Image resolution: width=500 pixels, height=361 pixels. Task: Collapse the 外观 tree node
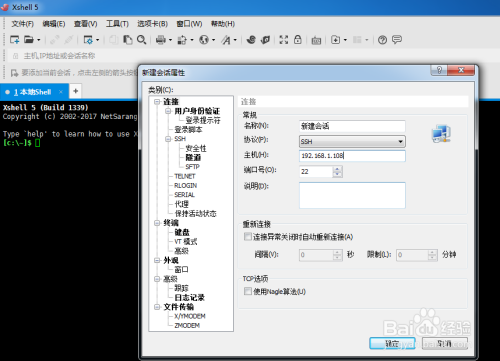157,260
